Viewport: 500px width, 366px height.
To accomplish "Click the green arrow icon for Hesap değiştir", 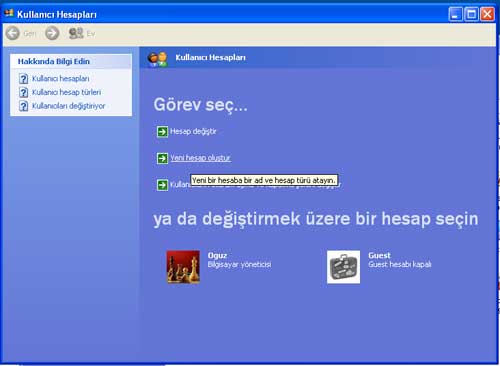I will [162, 132].
